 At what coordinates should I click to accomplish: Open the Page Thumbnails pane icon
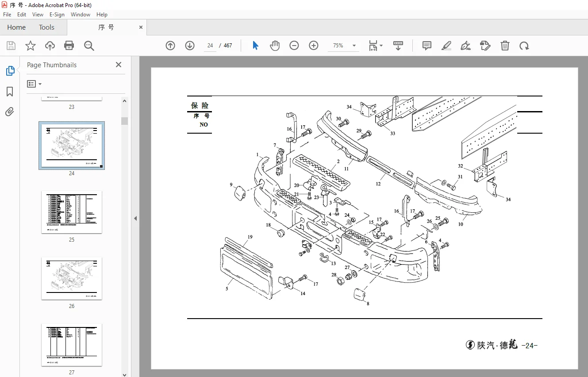point(10,70)
